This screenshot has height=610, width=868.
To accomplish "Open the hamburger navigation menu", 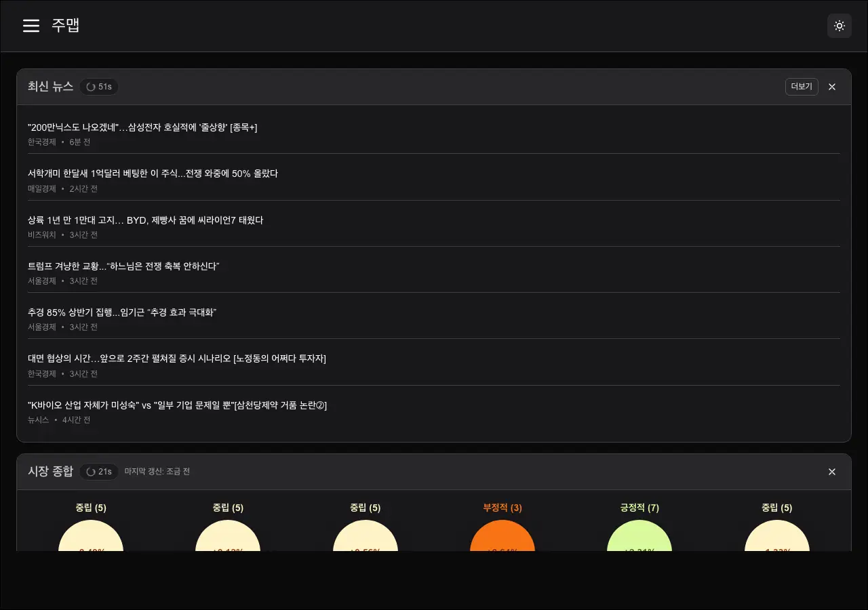I will click(x=31, y=26).
